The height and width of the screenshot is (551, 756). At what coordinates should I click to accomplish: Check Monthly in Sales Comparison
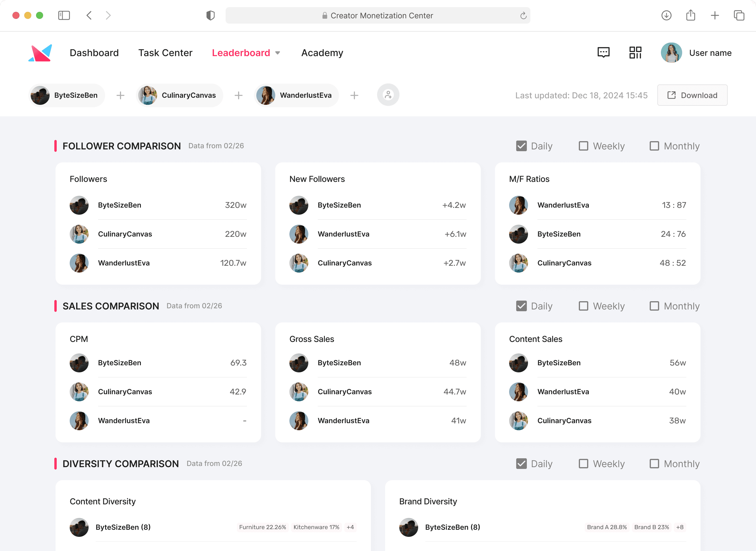pyautogui.click(x=654, y=306)
